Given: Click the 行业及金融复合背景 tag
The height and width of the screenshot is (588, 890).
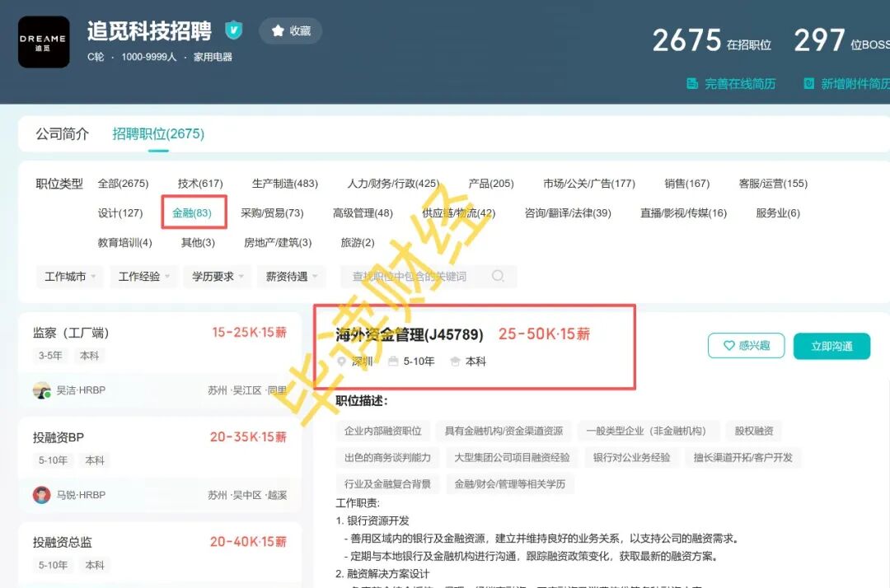Looking at the screenshot, I should click(387, 484).
